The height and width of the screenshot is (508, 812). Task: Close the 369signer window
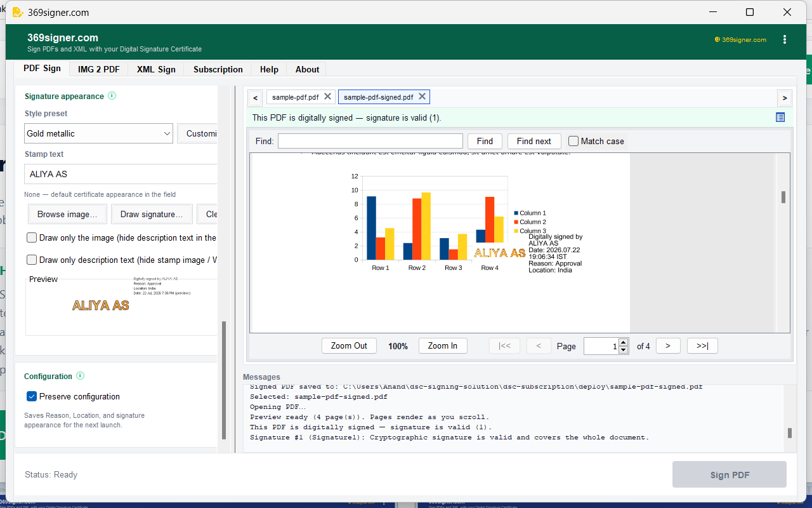(x=787, y=12)
